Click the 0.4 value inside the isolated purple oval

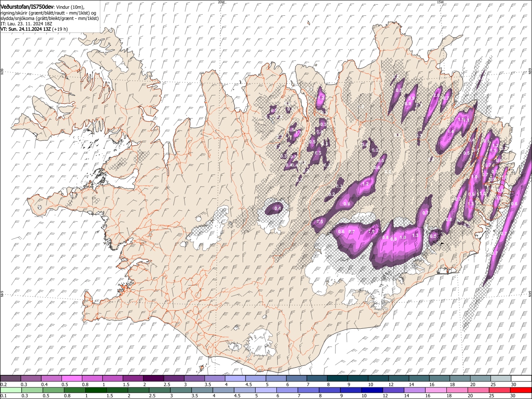click(x=278, y=208)
